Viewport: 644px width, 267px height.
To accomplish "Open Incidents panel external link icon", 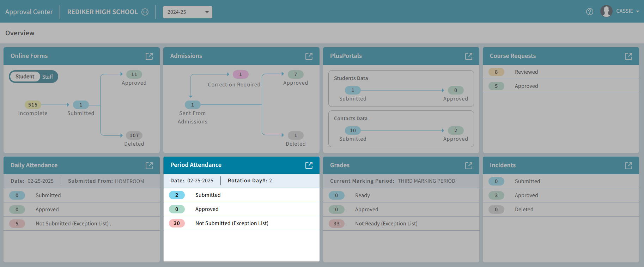I will (x=628, y=165).
